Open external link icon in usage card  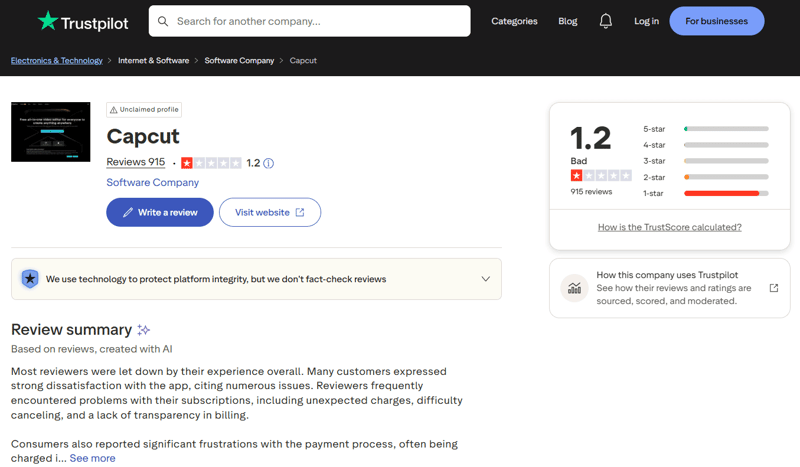tap(774, 288)
